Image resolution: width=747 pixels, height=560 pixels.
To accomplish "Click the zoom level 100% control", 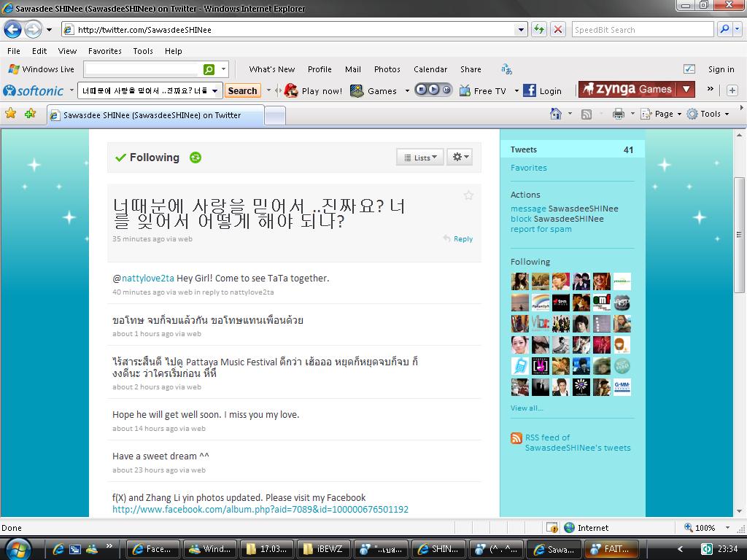I will coord(705,528).
